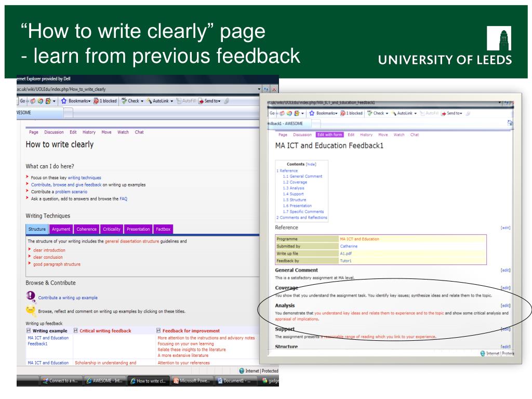Sort table by 'Feedback for improvement' column icon
Screen dimensions: 532x399
coord(158,330)
